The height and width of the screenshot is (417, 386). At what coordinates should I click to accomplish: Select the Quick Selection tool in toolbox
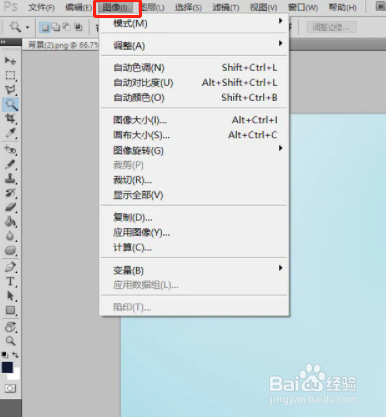pos(10,104)
